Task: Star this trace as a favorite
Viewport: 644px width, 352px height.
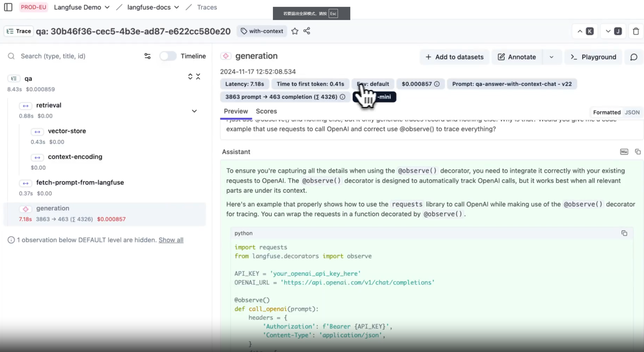Action: coord(295,31)
